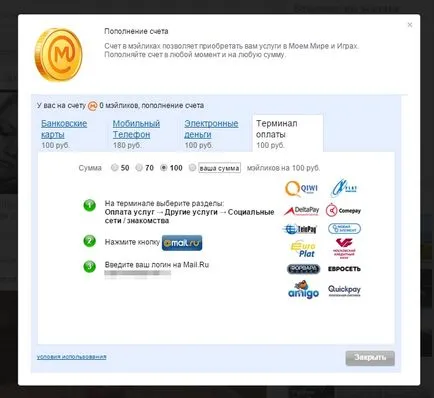Select the amigo logo
The height and width of the screenshot is (398, 434).
point(303,289)
